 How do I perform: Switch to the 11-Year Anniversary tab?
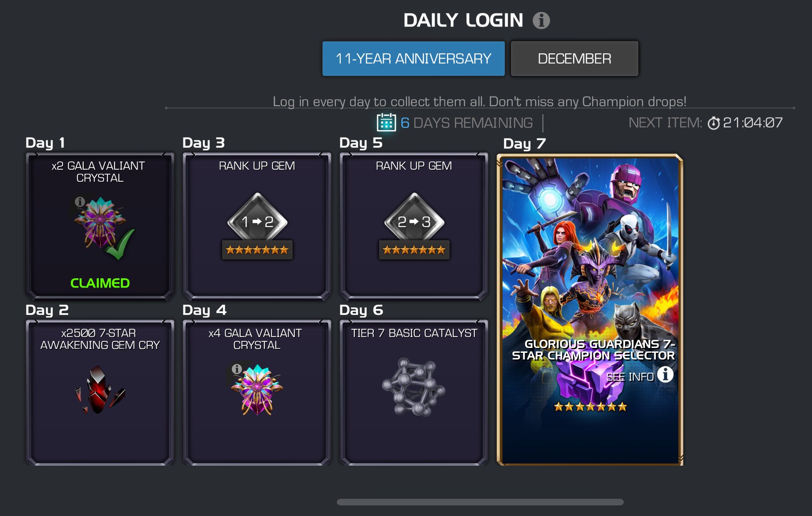click(x=413, y=59)
